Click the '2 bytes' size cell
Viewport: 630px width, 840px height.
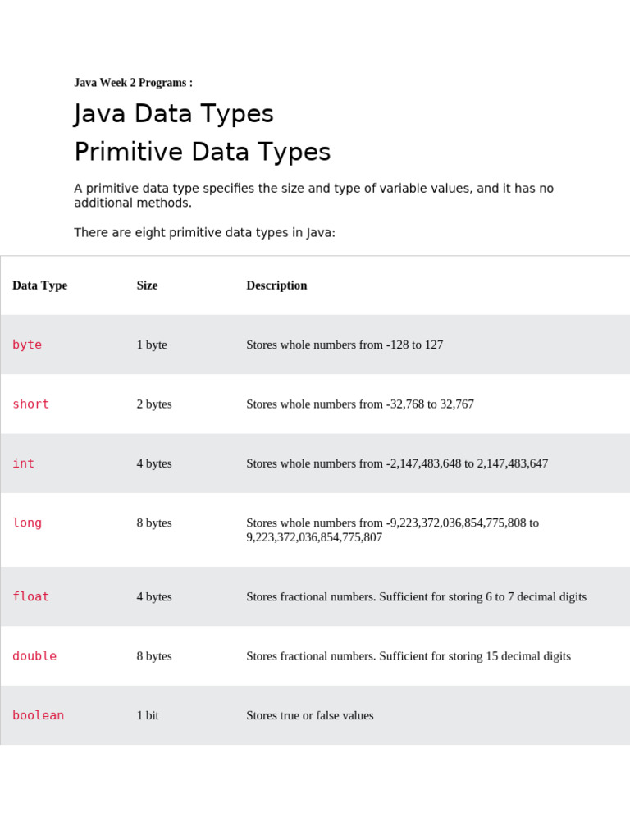click(x=154, y=404)
